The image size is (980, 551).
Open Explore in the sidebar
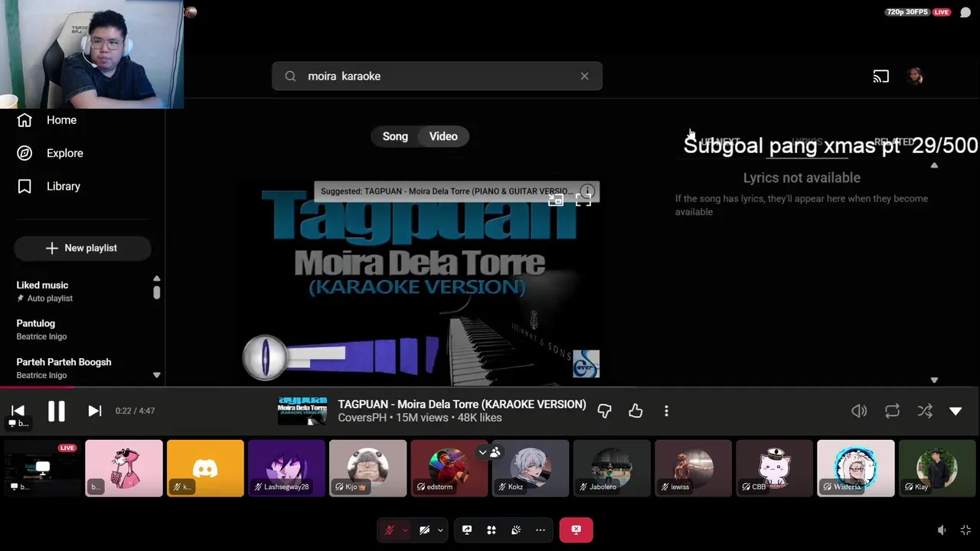click(x=50, y=153)
